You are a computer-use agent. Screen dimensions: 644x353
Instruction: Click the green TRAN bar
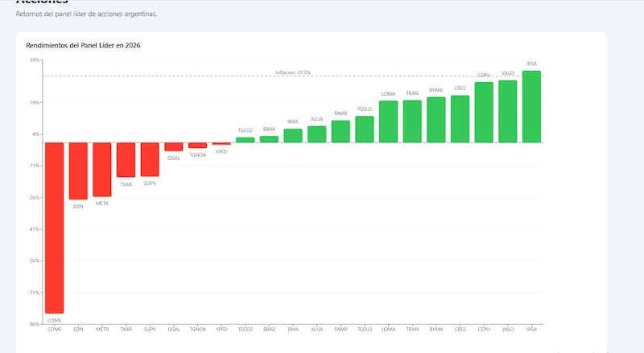[412, 121]
